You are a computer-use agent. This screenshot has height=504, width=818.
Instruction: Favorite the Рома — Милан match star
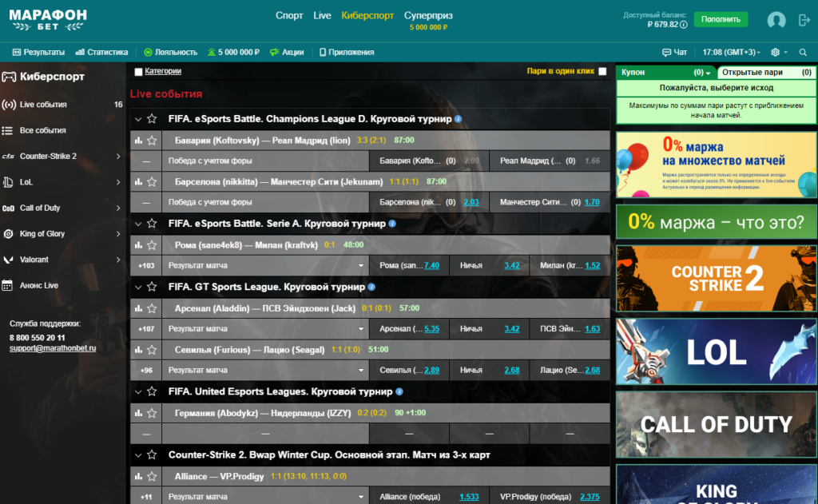152,244
